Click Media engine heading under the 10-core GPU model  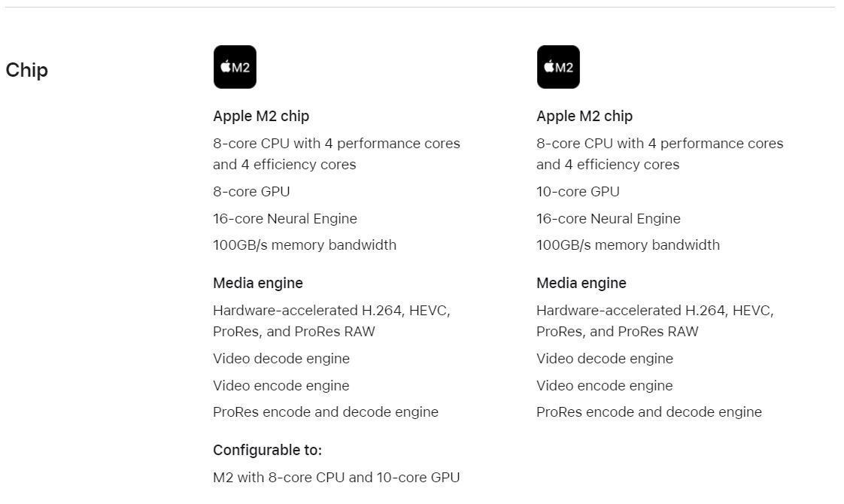pos(581,283)
